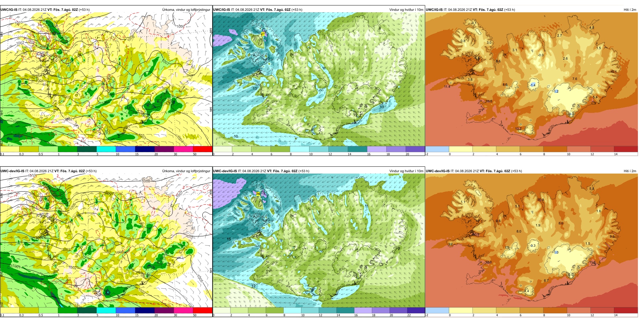Click the 9.3 temperature value on UWC-dev temperature map
Viewport: 644px width, 322px height.
pyautogui.click(x=612, y=237)
